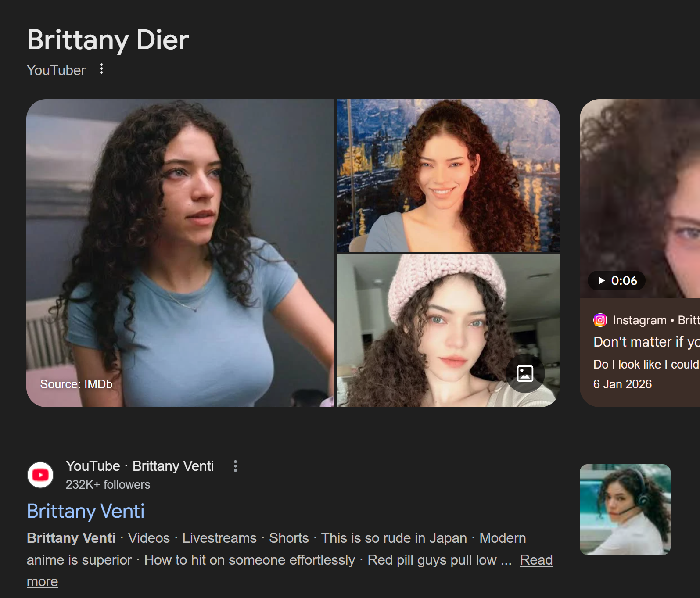The height and width of the screenshot is (598, 700).
Task: Click the YouTuber subtitle text
Action: click(56, 70)
